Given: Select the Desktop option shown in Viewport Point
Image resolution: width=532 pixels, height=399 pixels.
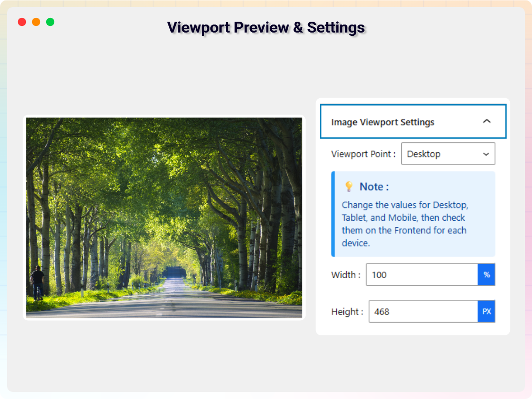Looking at the screenshot, I should pyautogui.click(x=424, y=154).
